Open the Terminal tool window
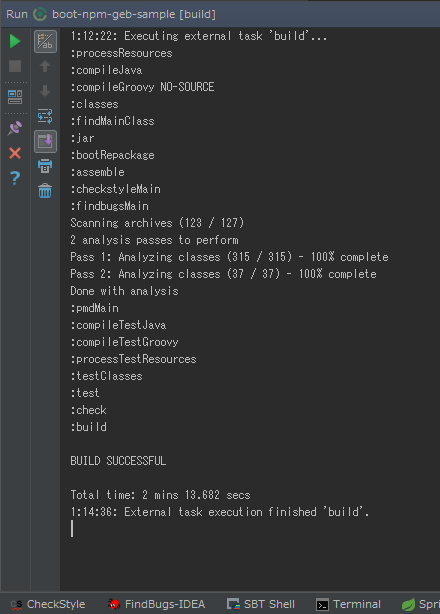Image resolution: width=440 pixels, height=614 pixels. pos(348,604)
